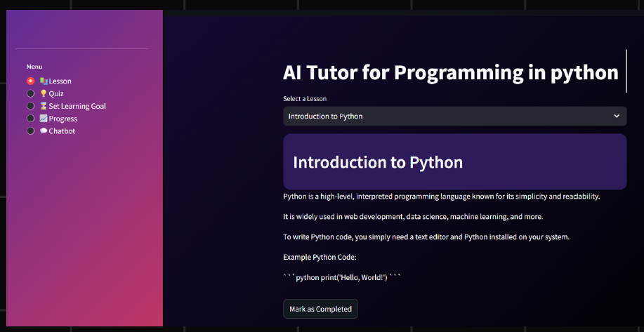Click the Set Learning Goal label
This screenshot has width=644, height=332.
click(77, 106)
